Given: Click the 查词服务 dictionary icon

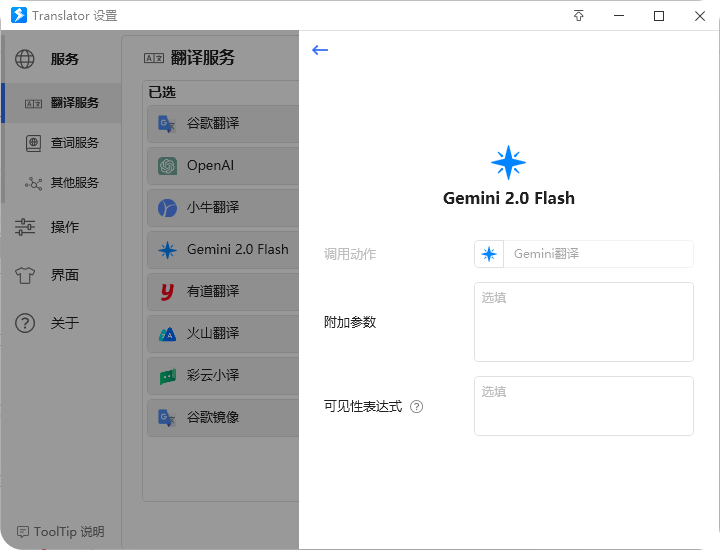Looking at the screenshot, I should tap(33, 143).
